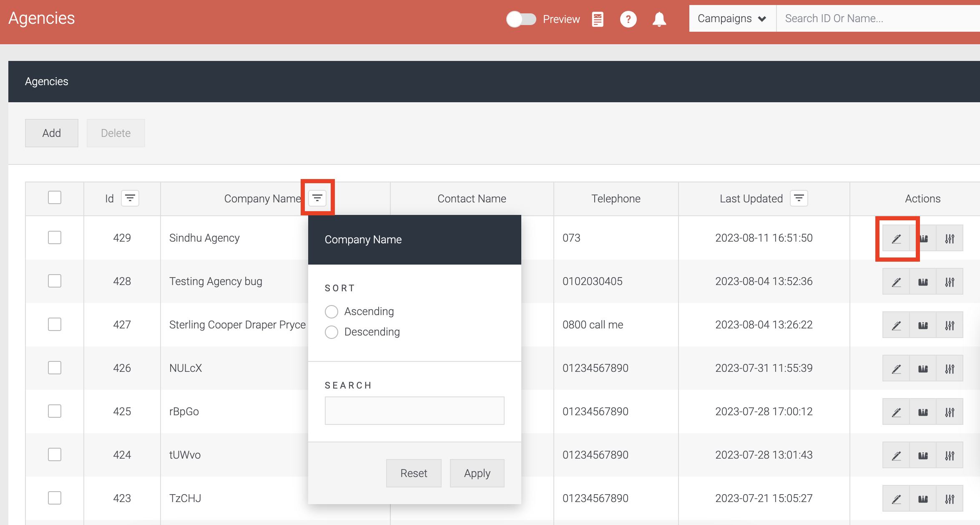Choose Descending sort option
This screenshot has height=525, width=980.
332,332
